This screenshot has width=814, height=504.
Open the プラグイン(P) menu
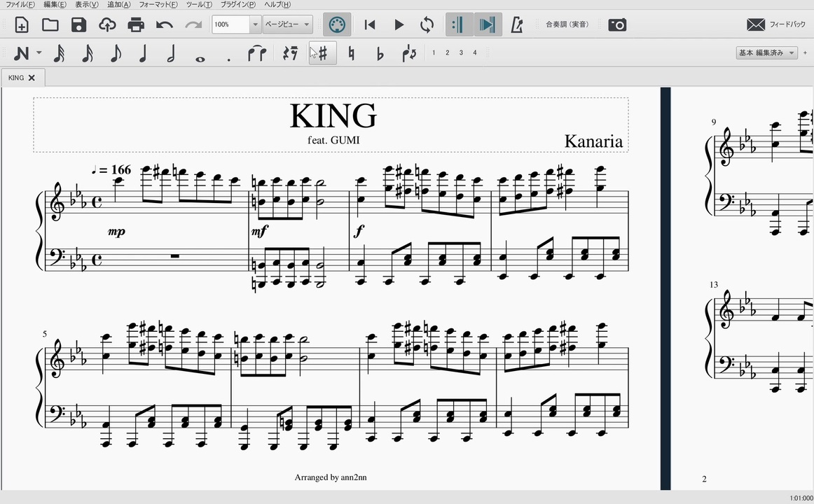click(x=238, y=5)
